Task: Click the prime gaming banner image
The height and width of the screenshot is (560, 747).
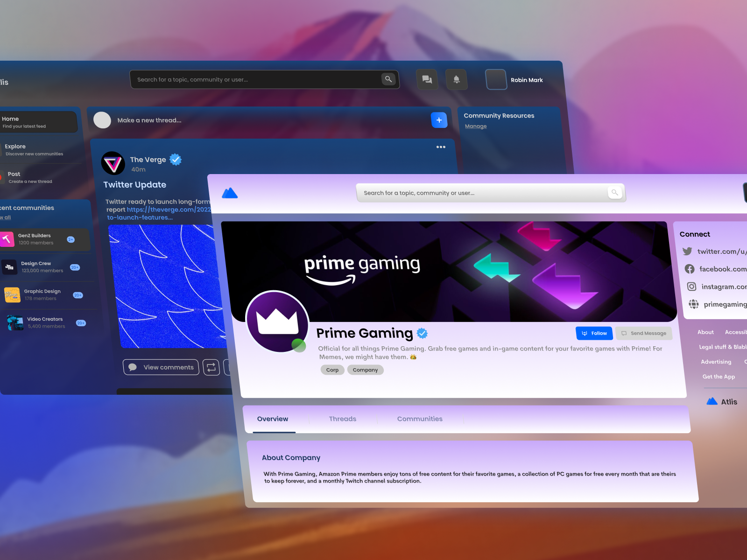Action: pos(449,272)
